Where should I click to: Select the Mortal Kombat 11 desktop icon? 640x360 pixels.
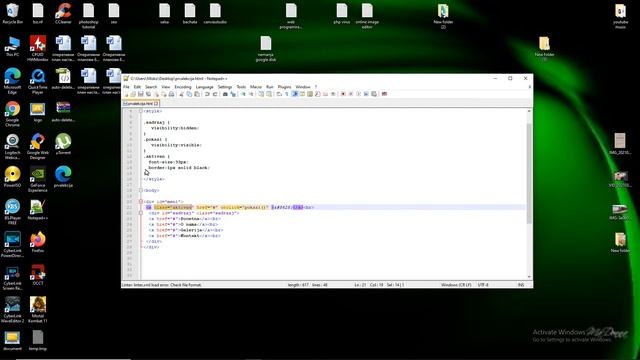click(38, 310)
